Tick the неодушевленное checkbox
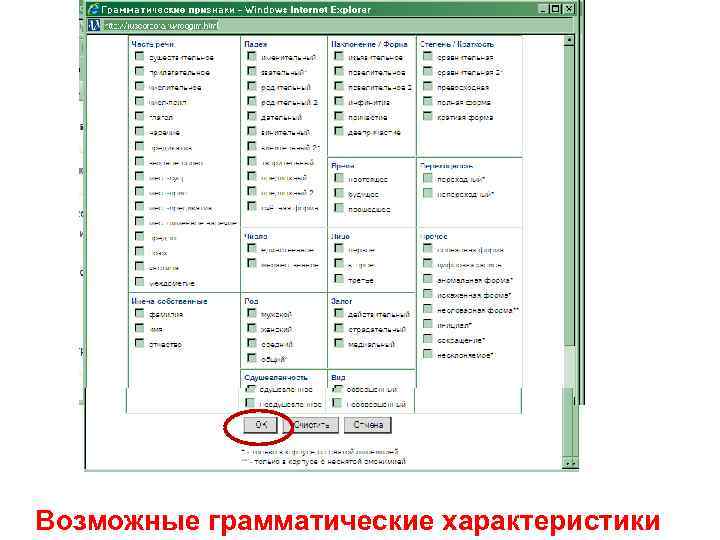720x540 pixels. [x=250, y=403]
